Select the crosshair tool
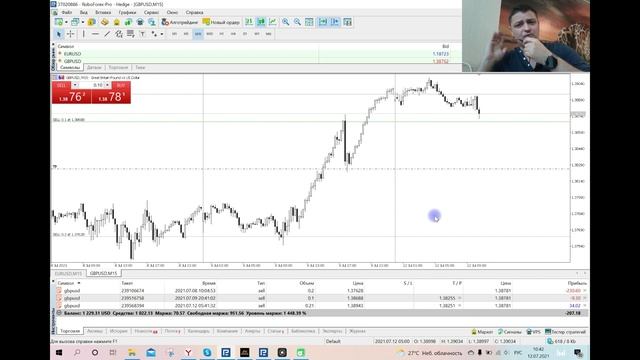 point(71,34)
